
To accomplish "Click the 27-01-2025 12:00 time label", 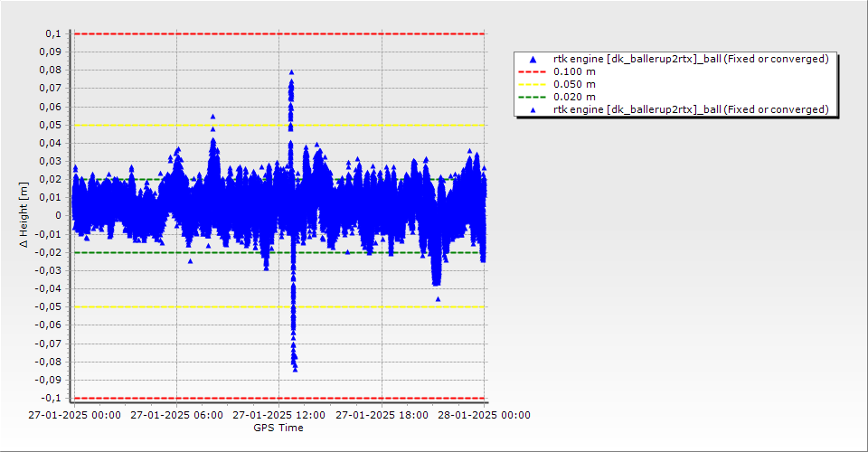I will coord(279,415).
